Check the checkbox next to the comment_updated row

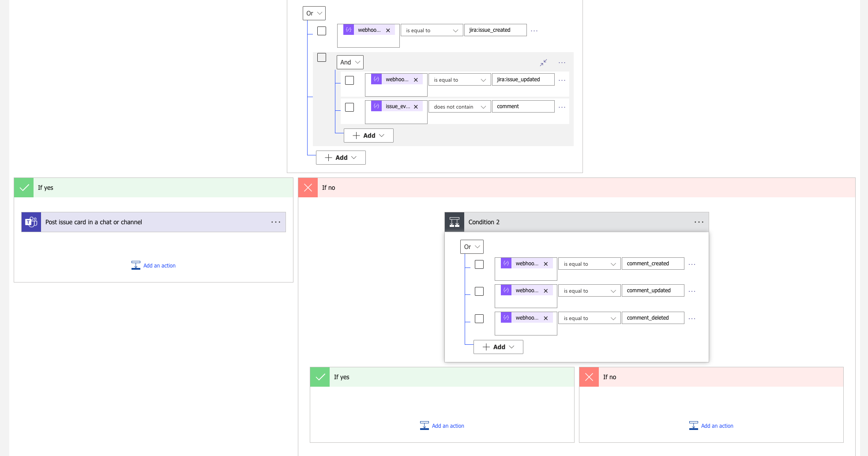(x=479, y=291)
